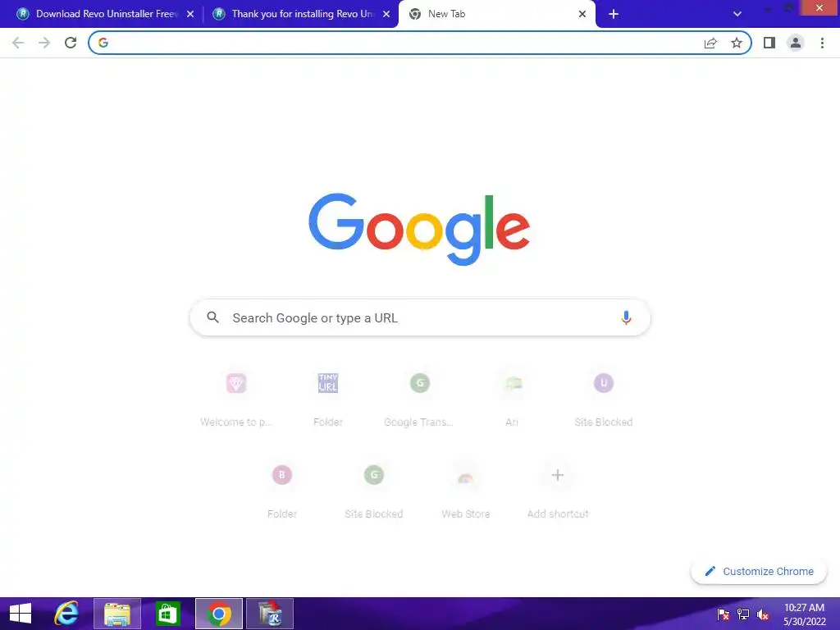Close the New Tab tab
The image size is (840, 630).
click(582, 14)
